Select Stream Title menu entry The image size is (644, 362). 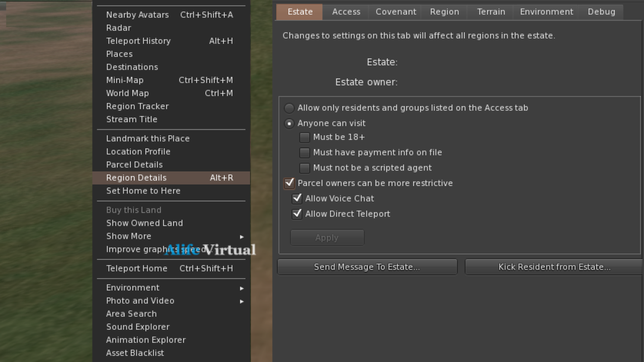pyautogui.click(x=171, y=120)
